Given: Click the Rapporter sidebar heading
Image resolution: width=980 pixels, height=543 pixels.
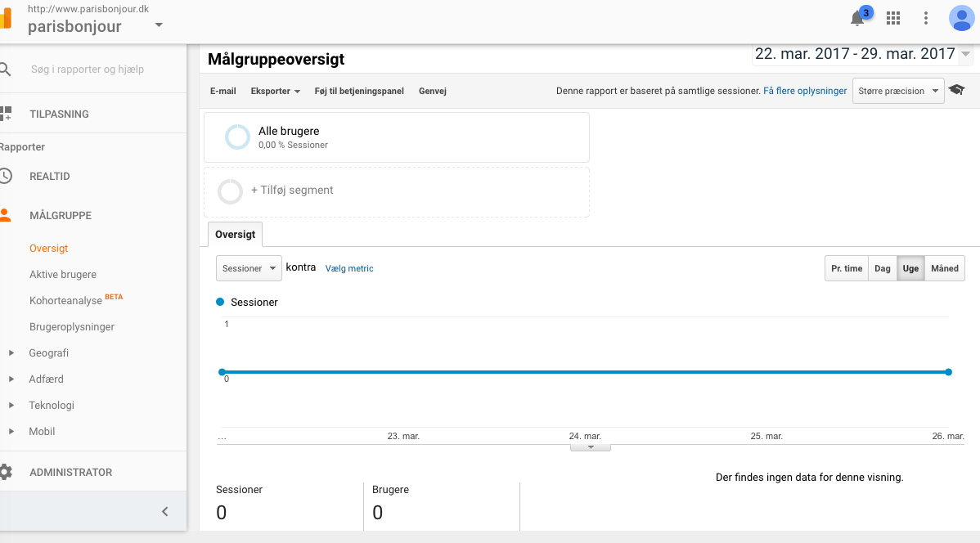Looking at the screenshot, I should (x=23, y=147).
